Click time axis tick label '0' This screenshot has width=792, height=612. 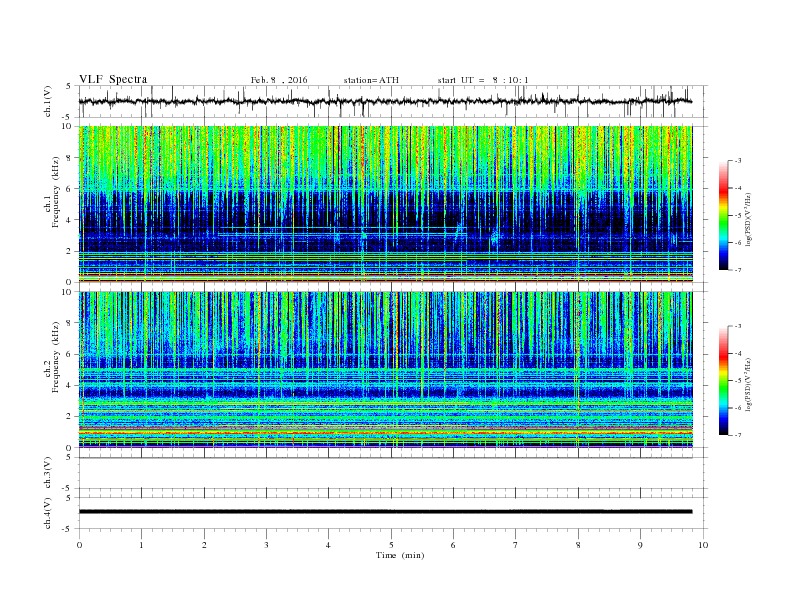point(79,545)
